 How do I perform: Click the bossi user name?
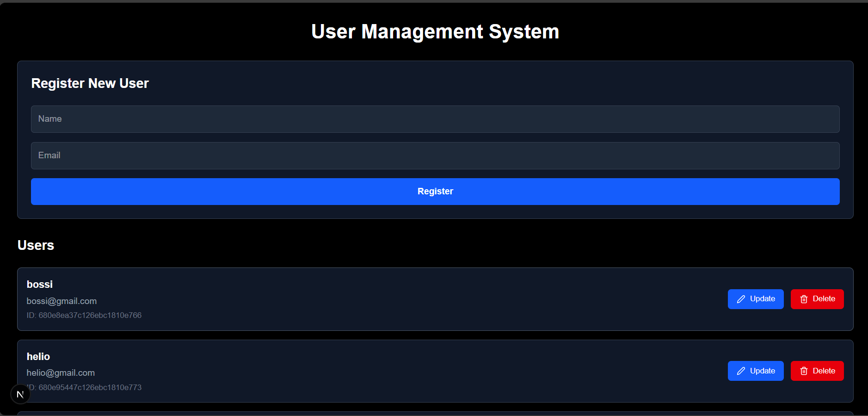click(40, 285)
